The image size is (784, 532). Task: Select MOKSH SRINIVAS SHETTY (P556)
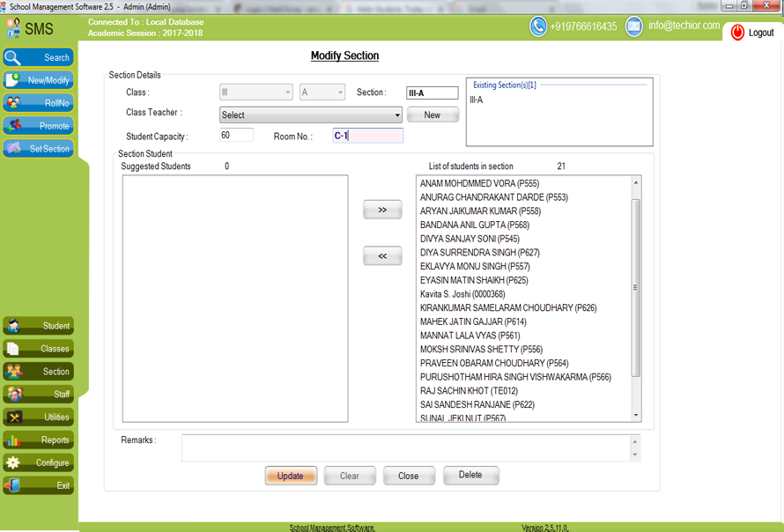[x=481, y=350]
